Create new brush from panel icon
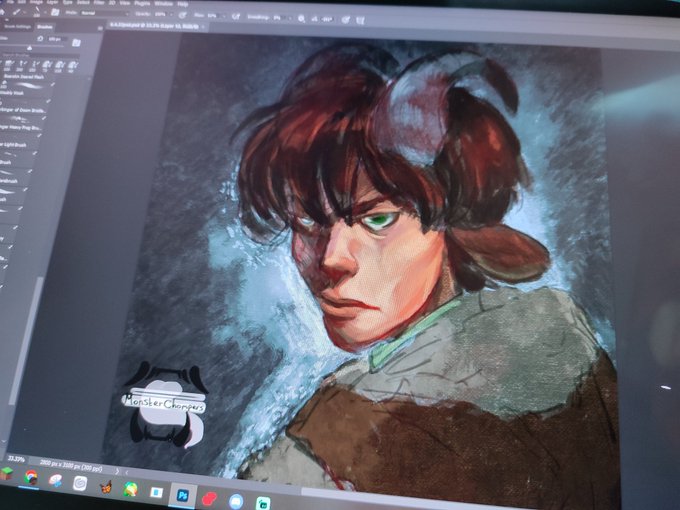 coord(76,42)
